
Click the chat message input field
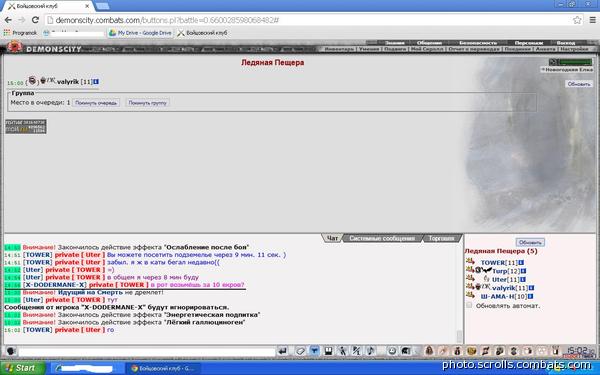pyautogui.click(x=147, y=351)
